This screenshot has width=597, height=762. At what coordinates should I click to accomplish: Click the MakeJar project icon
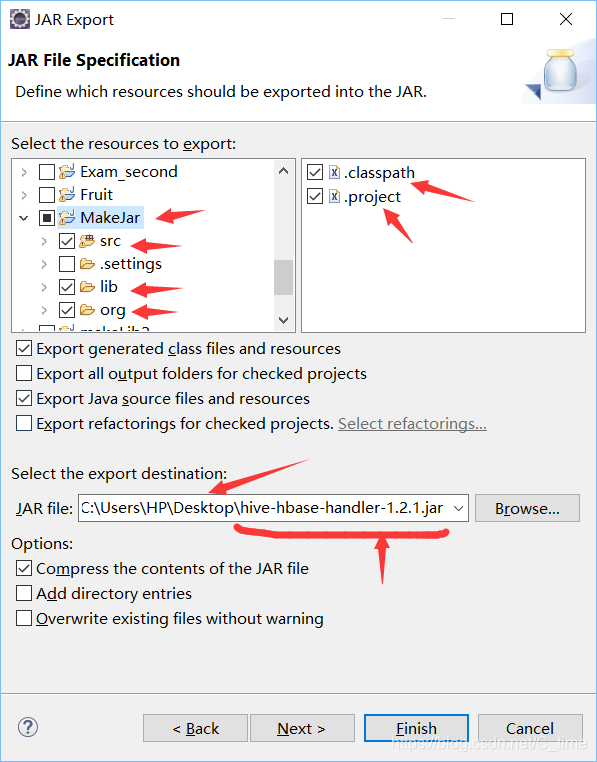coord(67,218)
